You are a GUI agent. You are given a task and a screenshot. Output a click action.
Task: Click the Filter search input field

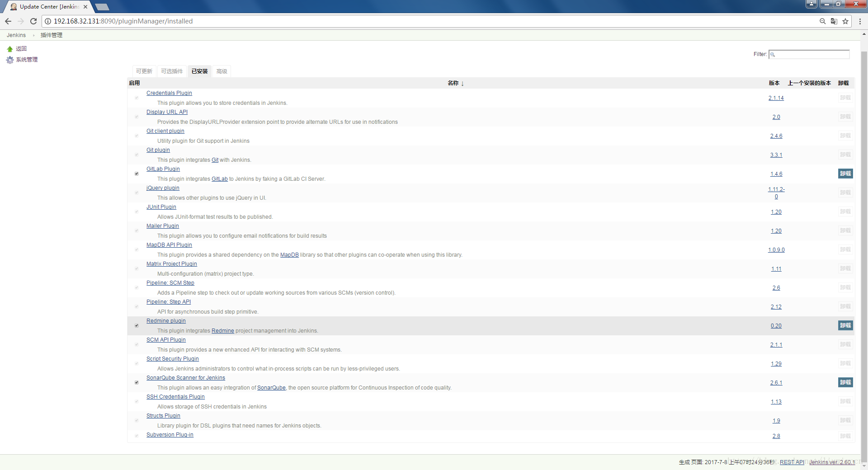pyautogui.click(x=809, y=54)
